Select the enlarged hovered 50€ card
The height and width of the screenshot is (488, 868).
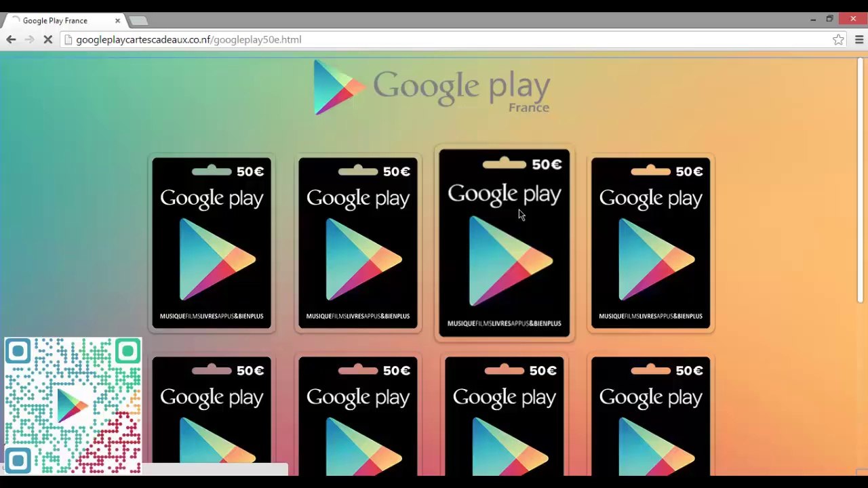pyautogui.click(x=505, y=243)
